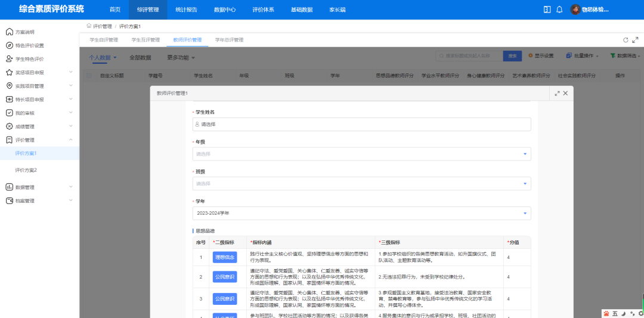Image resolution: width=644 pixels, height=318 pixels.
Task: Click the user avatar in top bar
Action: (575, 10)
